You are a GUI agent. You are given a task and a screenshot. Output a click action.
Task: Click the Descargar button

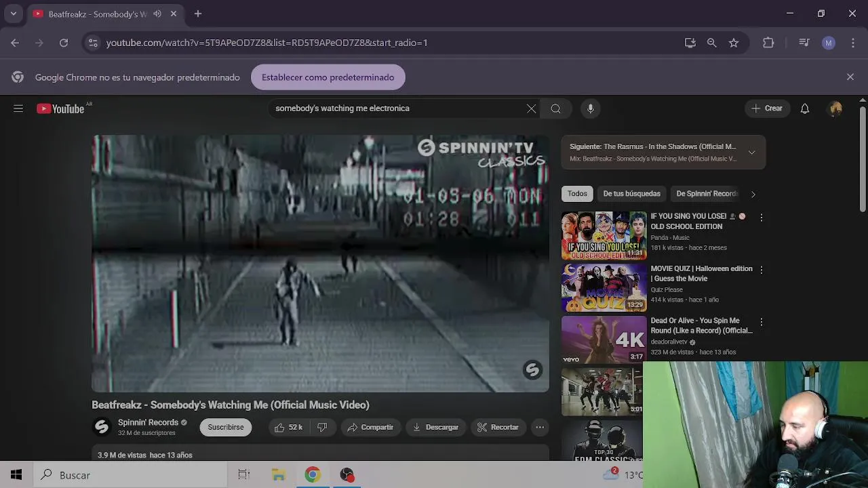pos(435,427)
